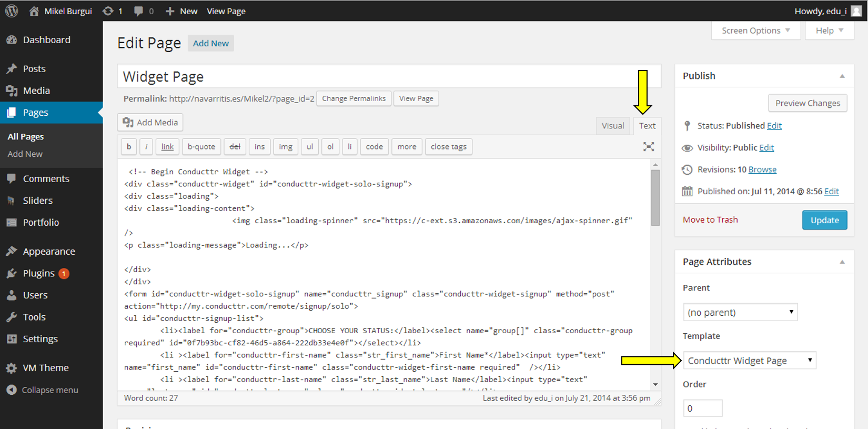
Task: Collapse the Page Attributes box
Action: [842, 262]
